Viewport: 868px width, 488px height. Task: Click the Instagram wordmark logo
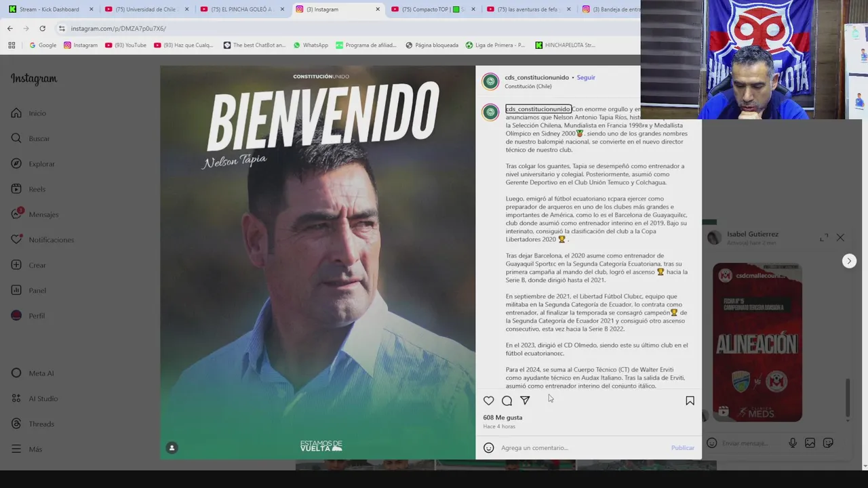click(x=34, y=79)
